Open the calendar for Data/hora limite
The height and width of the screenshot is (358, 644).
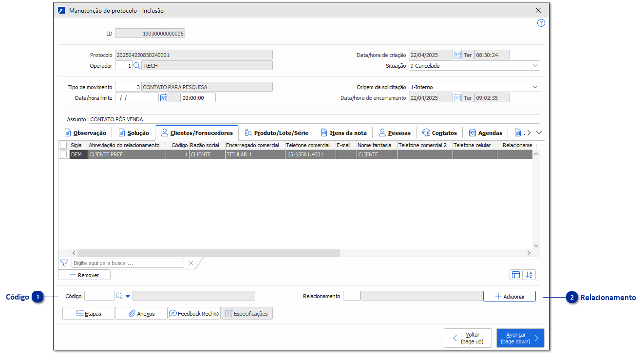(x=164, y=97)
